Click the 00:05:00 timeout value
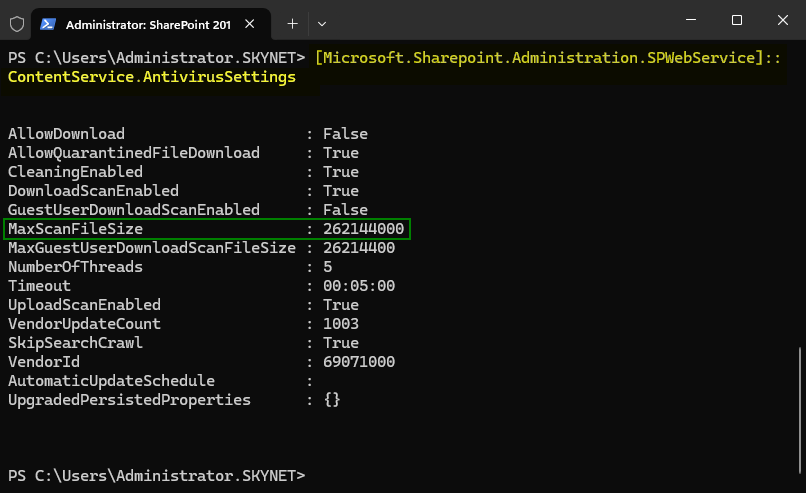Image resolution: width=806 pixels, height=493 pixels. pyautogui.click(x=359, y=286)
